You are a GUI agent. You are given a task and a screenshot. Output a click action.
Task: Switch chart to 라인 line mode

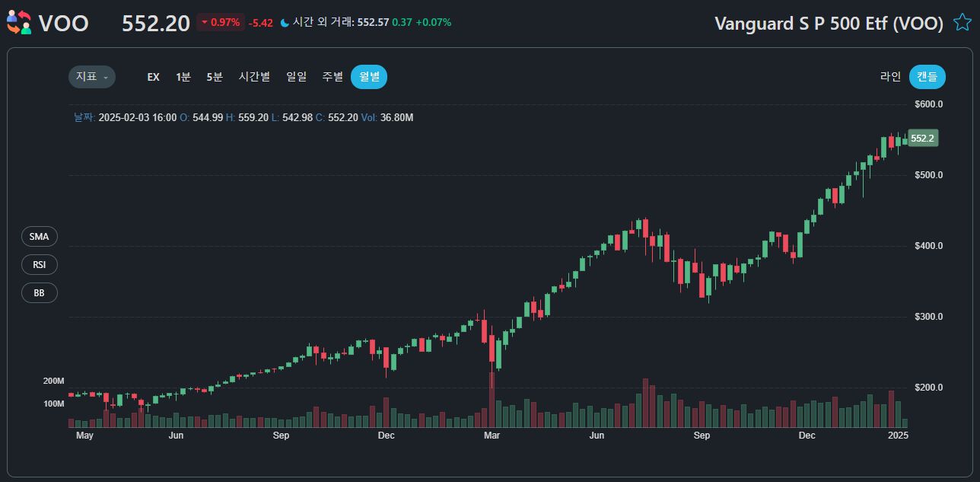889,77
